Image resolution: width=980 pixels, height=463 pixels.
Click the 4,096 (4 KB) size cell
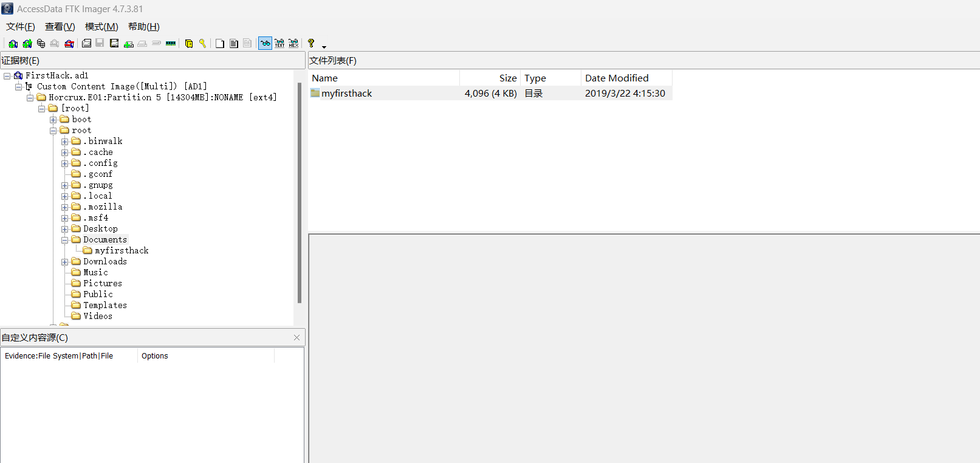point(490,93)
